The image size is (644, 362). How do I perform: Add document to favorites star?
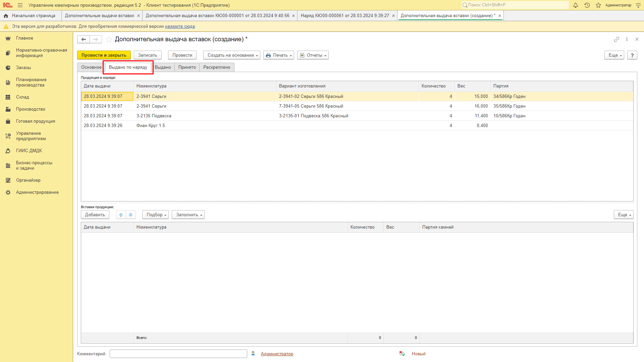pyautogui.click(x=109, y=40)
